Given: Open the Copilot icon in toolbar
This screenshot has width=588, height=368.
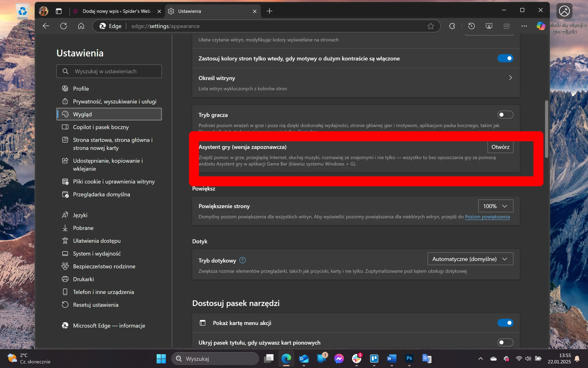Looking at the screenshot, I should [x=541, y=26].
